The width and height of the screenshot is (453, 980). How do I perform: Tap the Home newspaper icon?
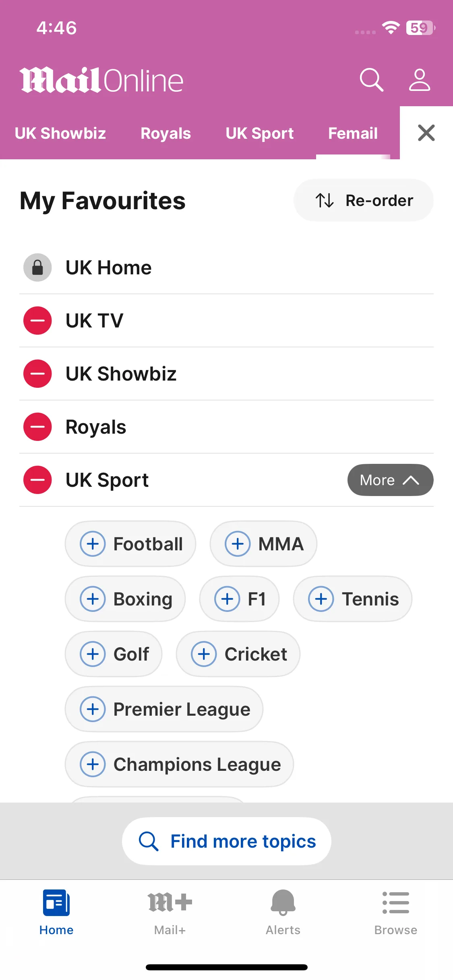[x=56, y=903]
